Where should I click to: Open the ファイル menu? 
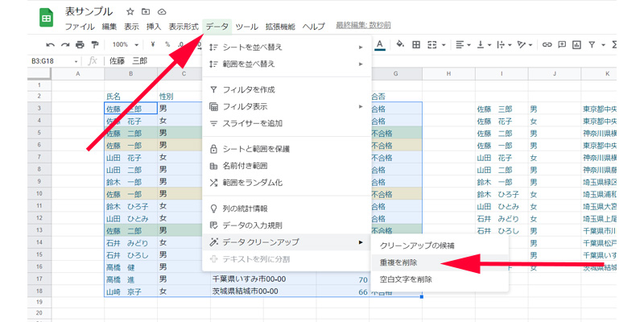(x=80, y=27)
